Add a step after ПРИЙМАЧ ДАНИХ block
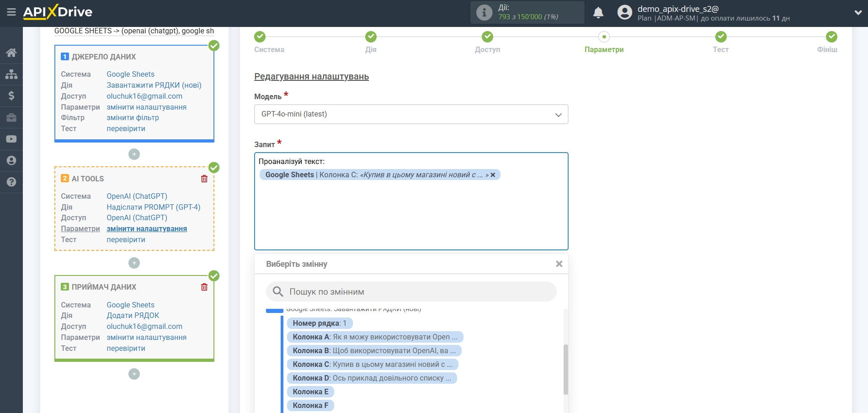 (x=134, y=374)
